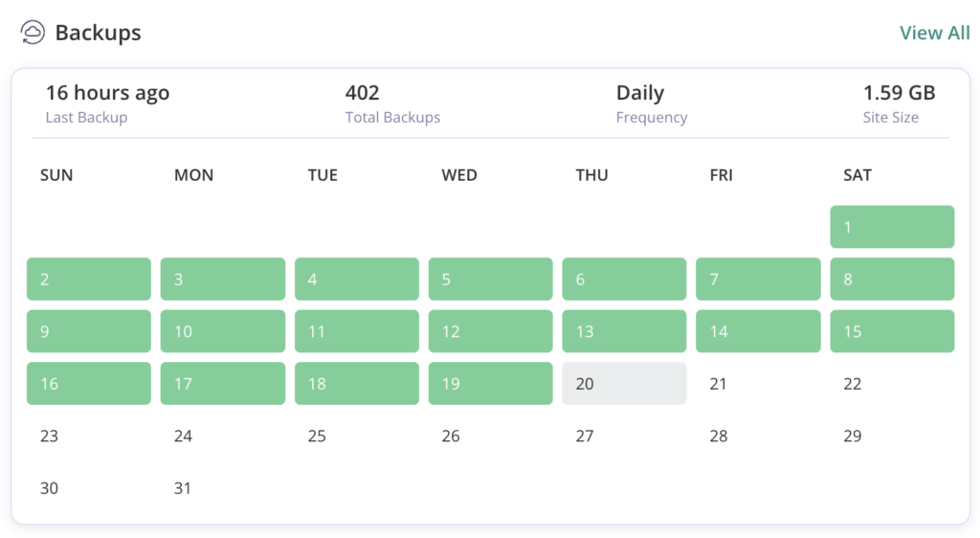Click the 16 hours ago Last Backup stat
980x538 pixels.
point(107,103)
